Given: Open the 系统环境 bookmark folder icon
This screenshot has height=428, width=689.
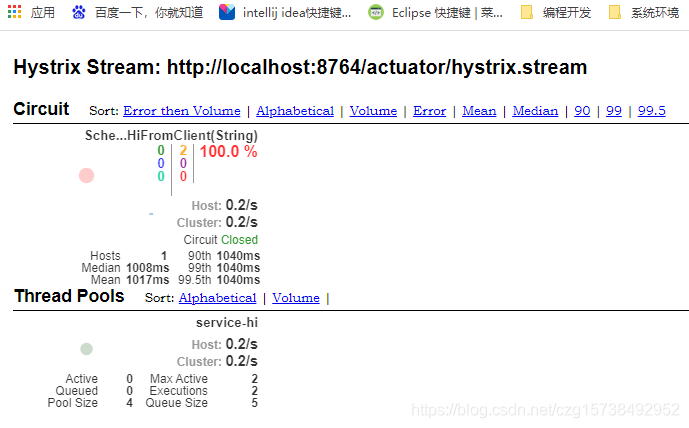Looking at the screenshot, I should (615, 12).
